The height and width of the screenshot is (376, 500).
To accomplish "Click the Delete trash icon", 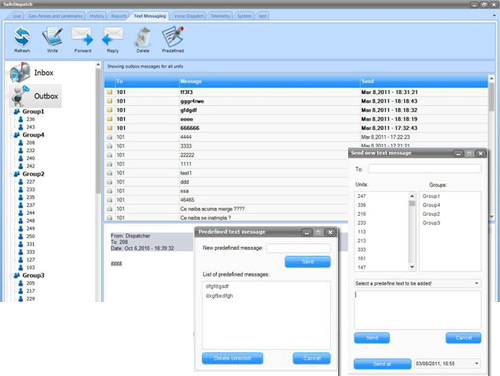I will click(x=143, y=37).
